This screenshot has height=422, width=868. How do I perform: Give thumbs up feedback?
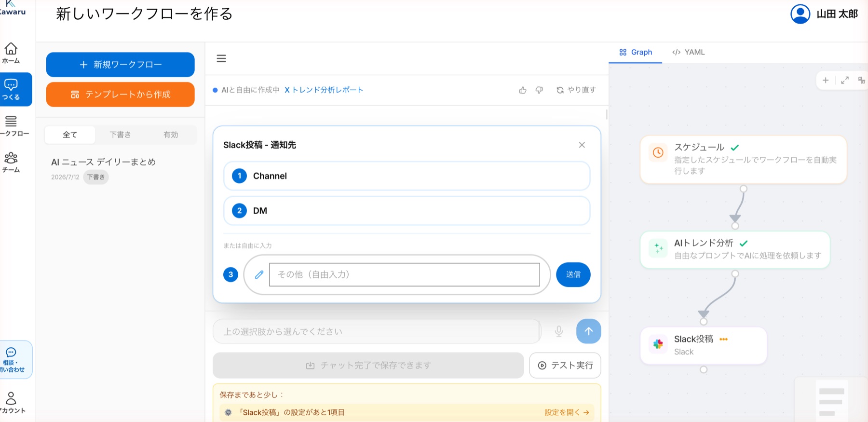pyautogui.click(x=523, y=90)
